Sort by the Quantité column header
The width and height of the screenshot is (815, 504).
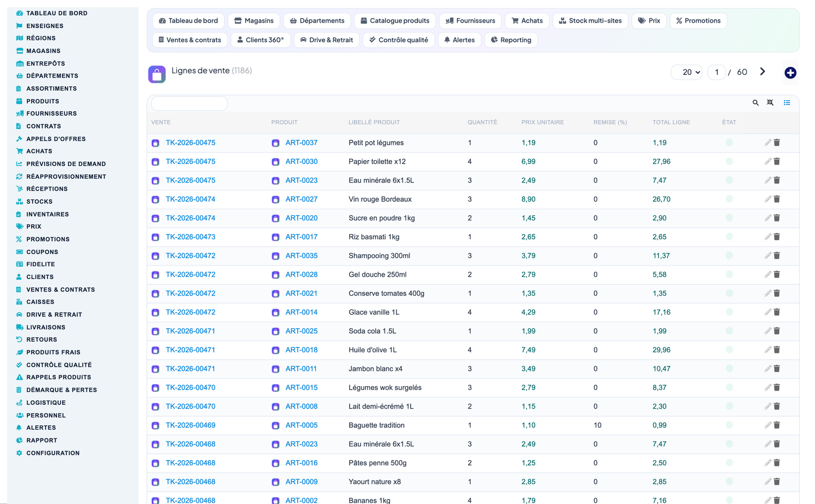(x=482, y=122)
